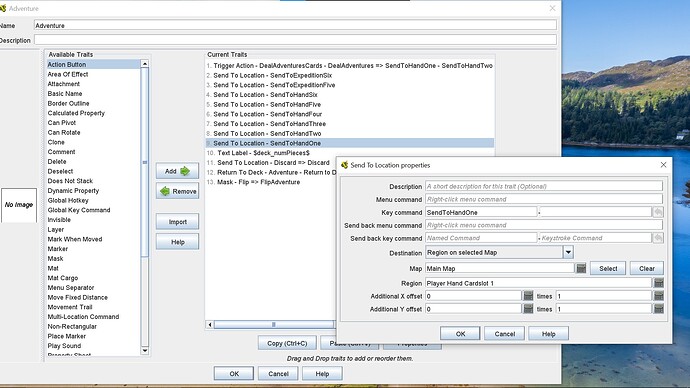Click Add button with green arrow
This screenshot has width=690, height=388.
pos(177,171)
